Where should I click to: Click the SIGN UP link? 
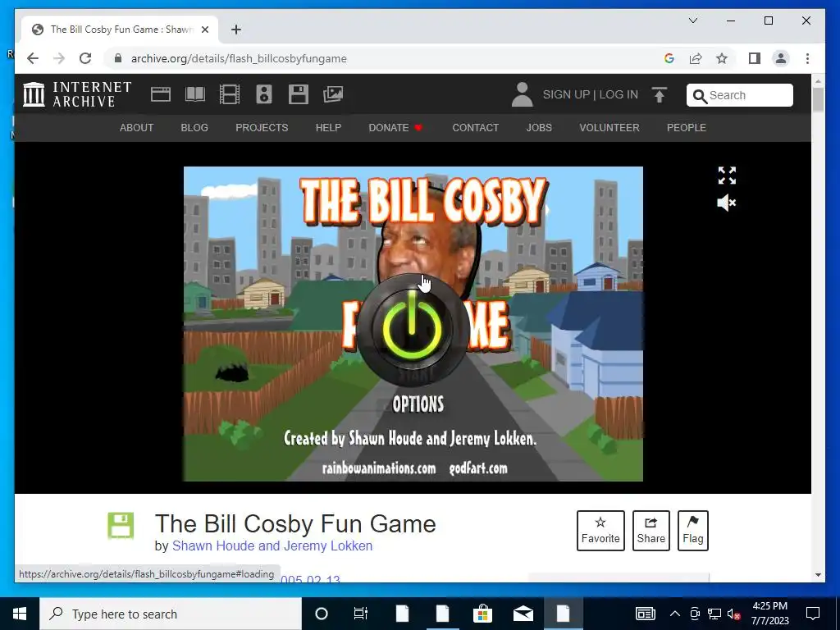[566, 95]
